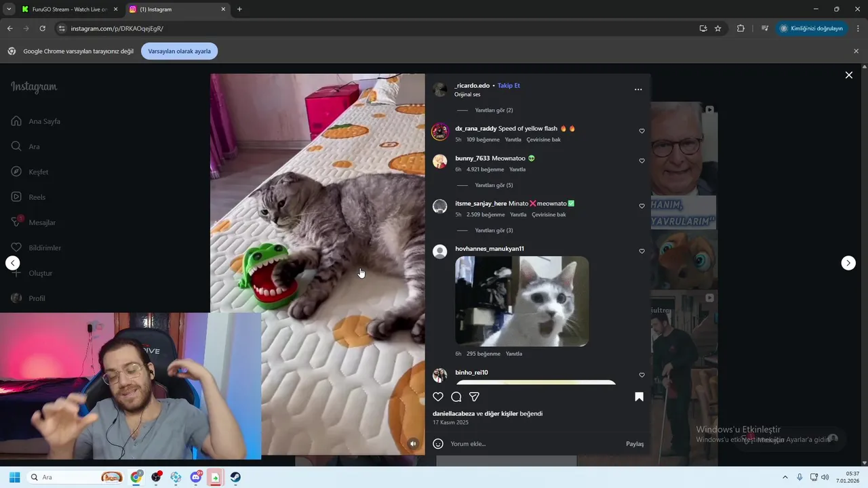Open the Keşfet explore icon

click(x=16, y=171)
